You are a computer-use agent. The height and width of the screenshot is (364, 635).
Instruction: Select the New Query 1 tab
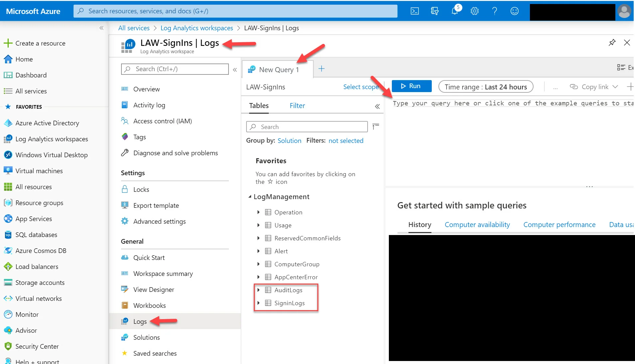[278, 69]
